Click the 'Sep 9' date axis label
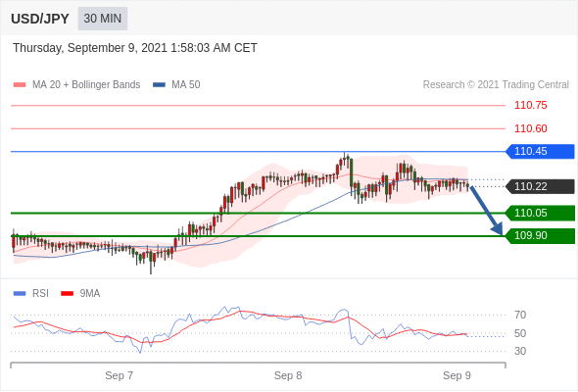The image size is (578, 392). click(x=457, y=375)
